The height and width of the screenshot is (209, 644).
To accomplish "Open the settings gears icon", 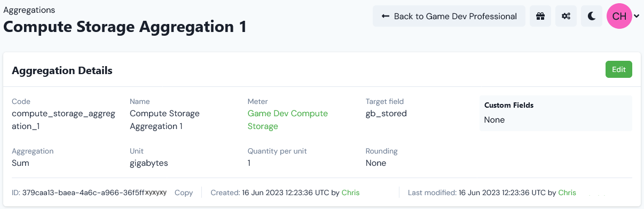I will click(566, 16).
